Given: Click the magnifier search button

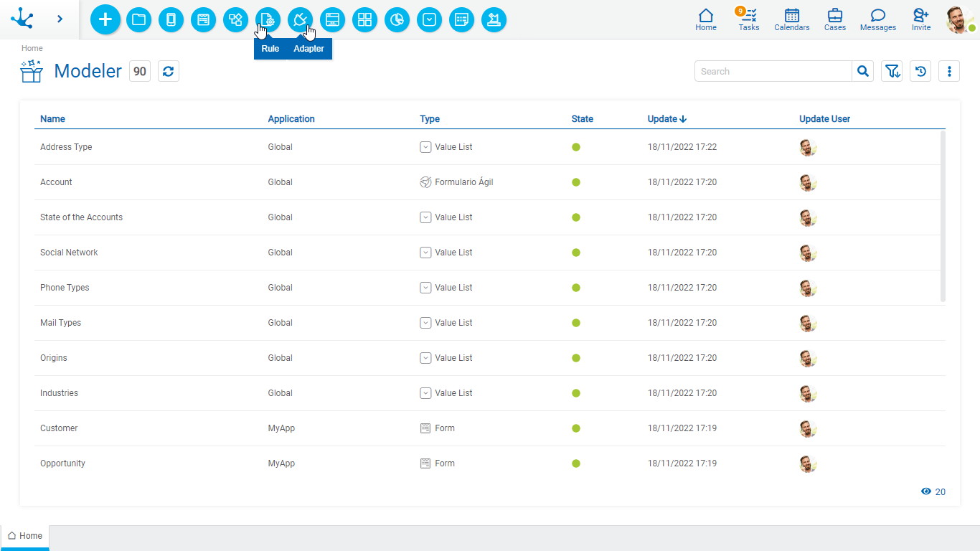Looking at the screenshot, I should click(x=863, y=71).
